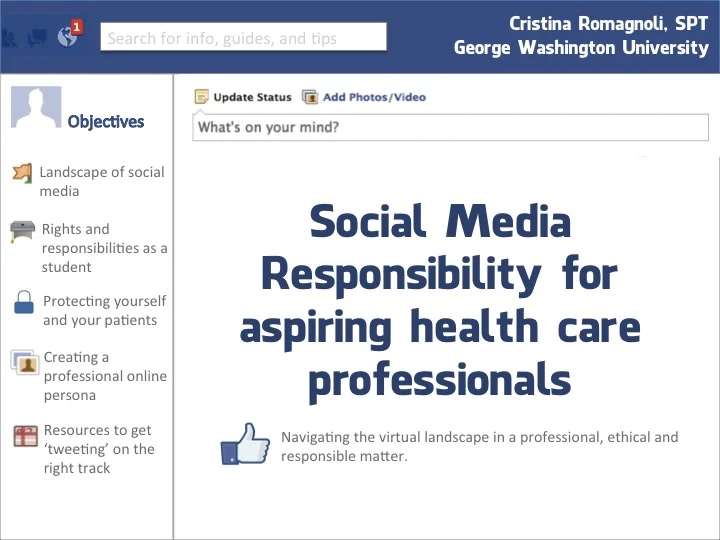
Task: Click the photos icon beside Creating persona
Action: coord(25,362)
